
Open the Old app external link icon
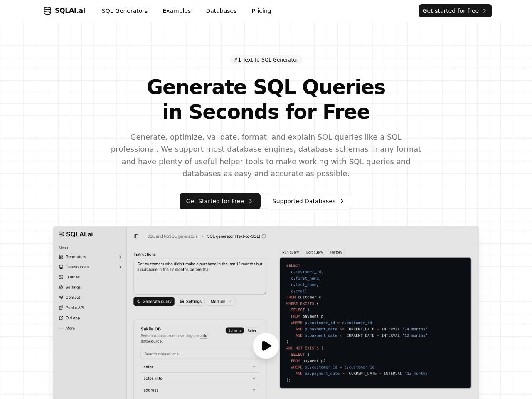(x=61, y=318)
